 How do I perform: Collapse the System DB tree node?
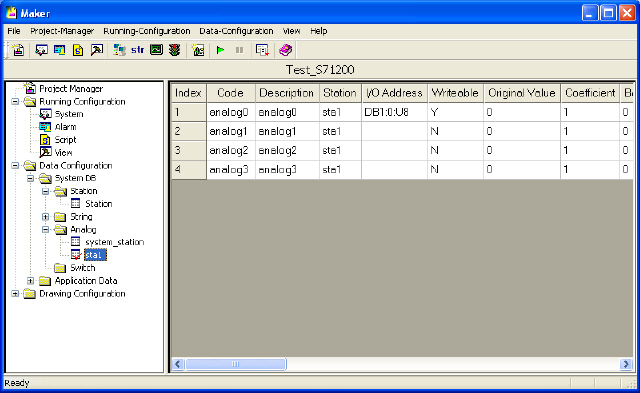30,178
